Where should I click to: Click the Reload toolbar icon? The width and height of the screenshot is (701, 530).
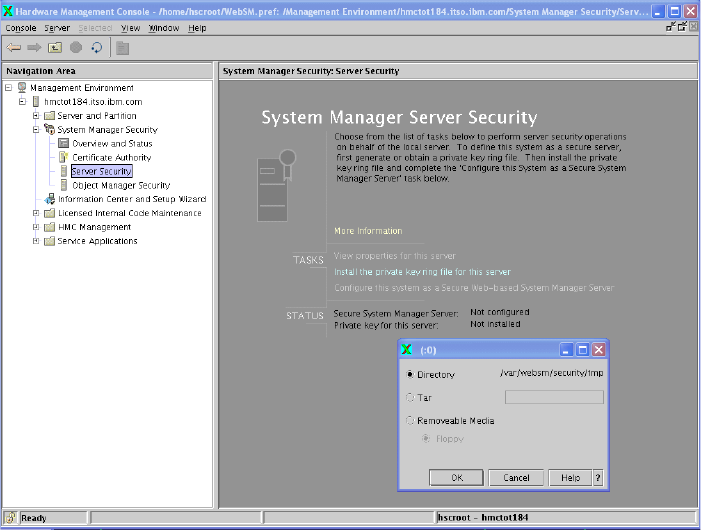(97, 47)
